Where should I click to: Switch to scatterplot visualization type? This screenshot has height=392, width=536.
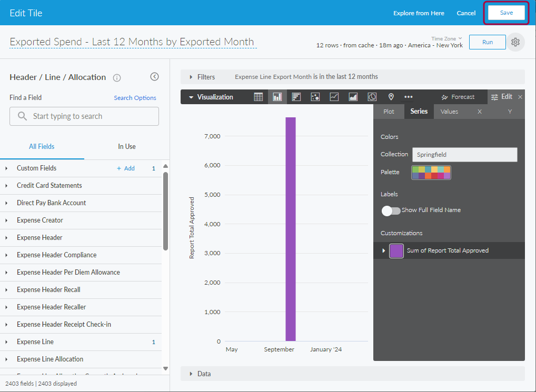(315, 97)
